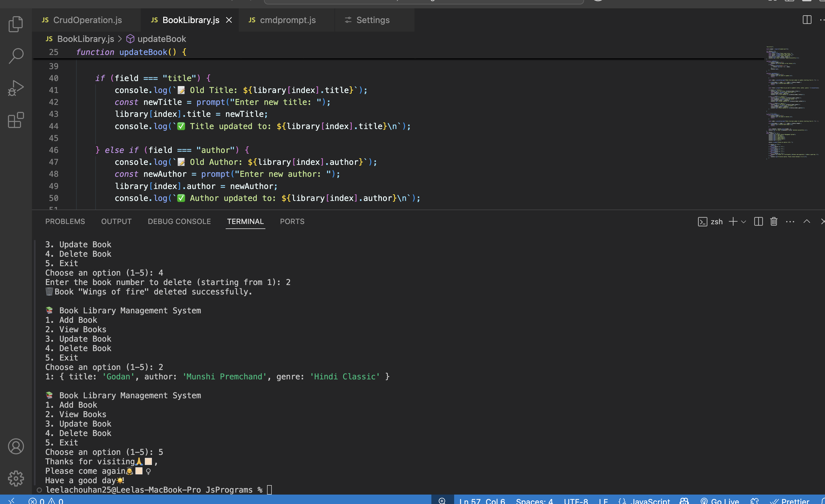
Task: Maximize terminal panel with chevron up
Action: coord(807,221)
